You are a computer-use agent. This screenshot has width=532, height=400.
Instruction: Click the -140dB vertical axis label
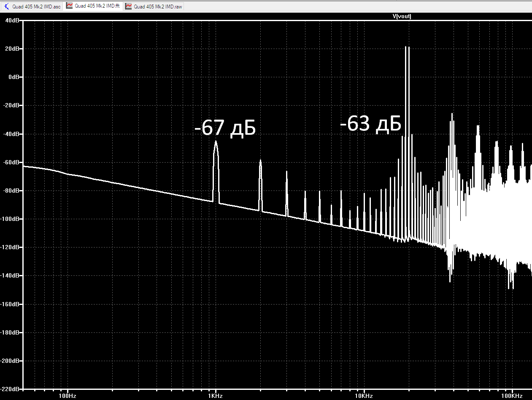click(x=10, y=275)
